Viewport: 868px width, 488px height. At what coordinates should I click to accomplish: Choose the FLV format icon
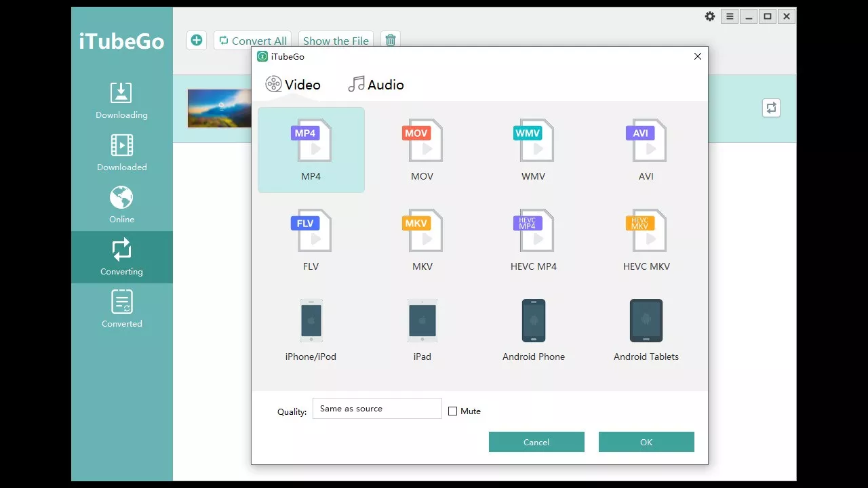click(311, 231)
